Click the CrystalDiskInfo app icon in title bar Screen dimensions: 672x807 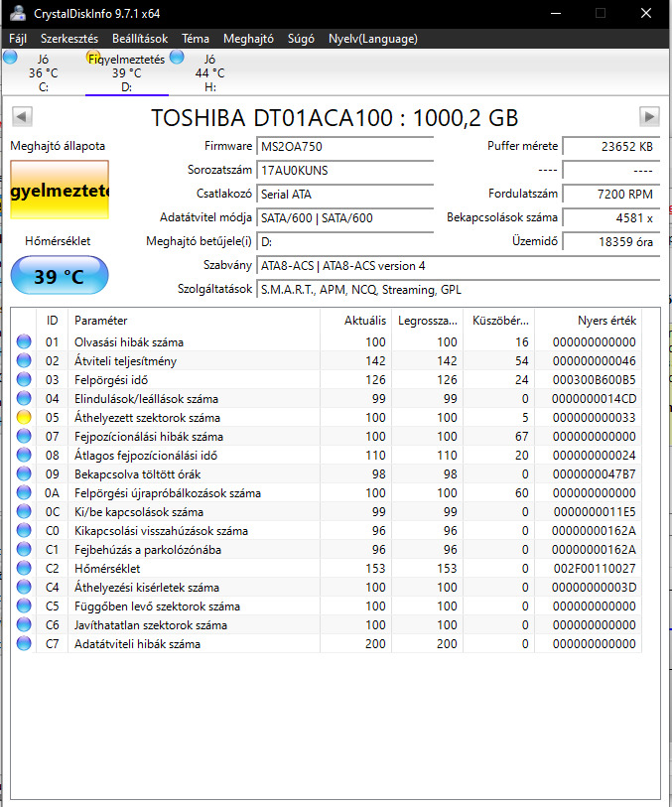pos(18,13)
